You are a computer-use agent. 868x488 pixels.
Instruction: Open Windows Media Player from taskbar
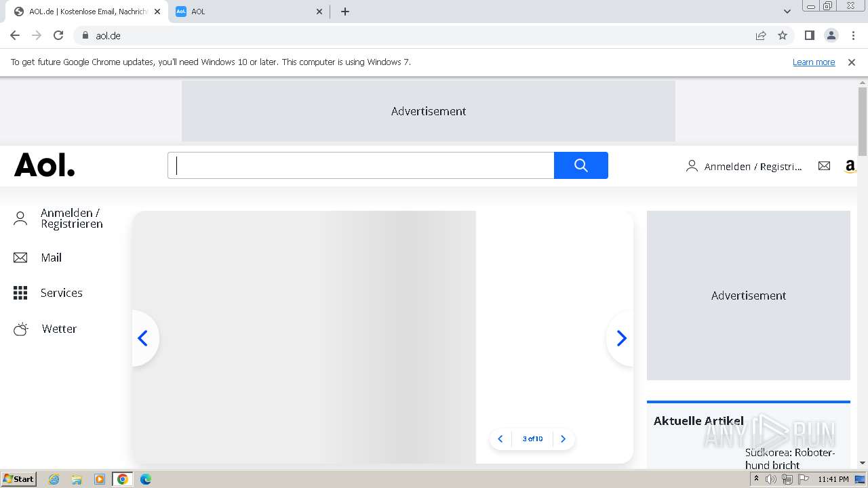click(x=100, y=479)
